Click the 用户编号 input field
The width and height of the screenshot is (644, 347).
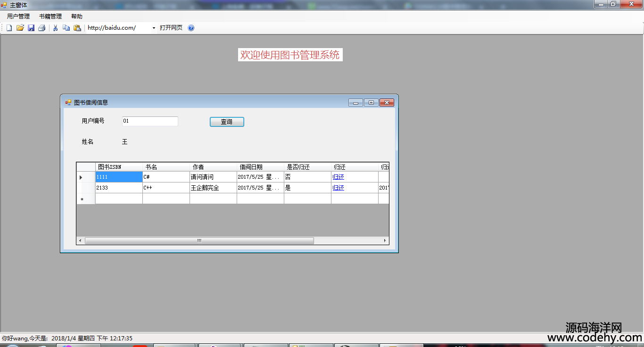click(150, 121)
